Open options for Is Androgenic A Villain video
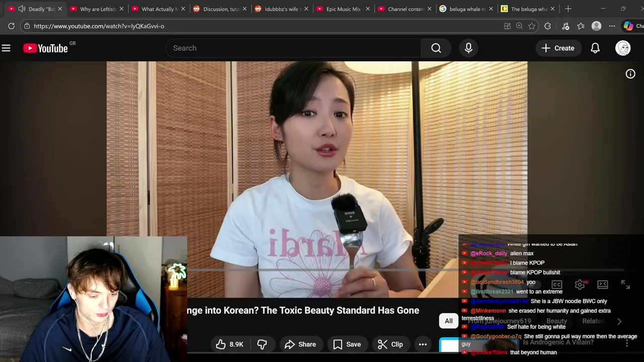Screen dimensions: 644x362 coord(627,343)
